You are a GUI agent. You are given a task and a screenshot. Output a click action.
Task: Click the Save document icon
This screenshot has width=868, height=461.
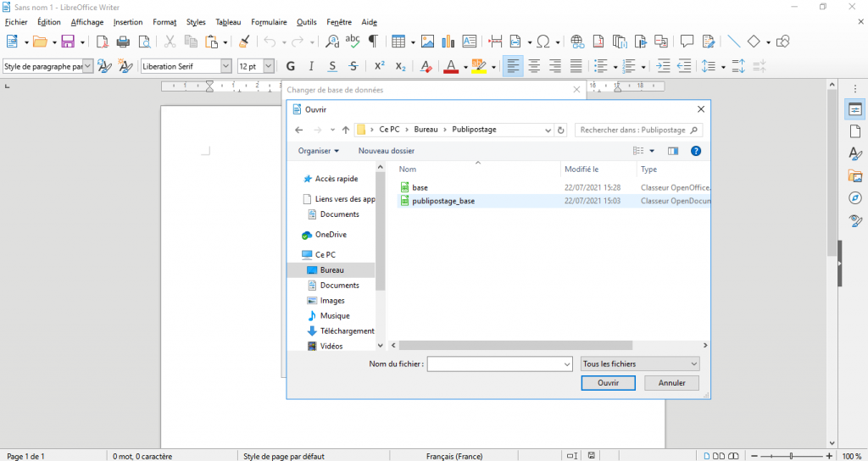pyautogui.click(x=68, y=42)
